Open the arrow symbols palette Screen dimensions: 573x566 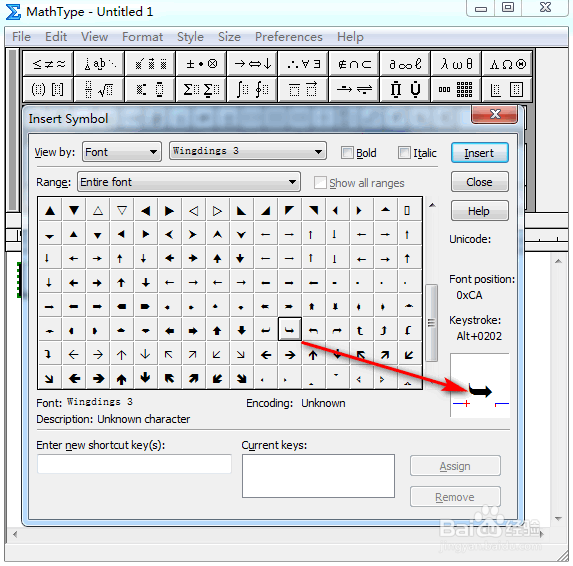(x=253, y=64)
